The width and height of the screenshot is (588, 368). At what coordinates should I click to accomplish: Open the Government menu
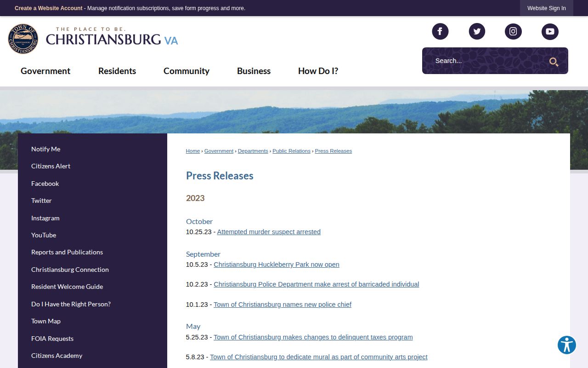click(x=45, y=71)
